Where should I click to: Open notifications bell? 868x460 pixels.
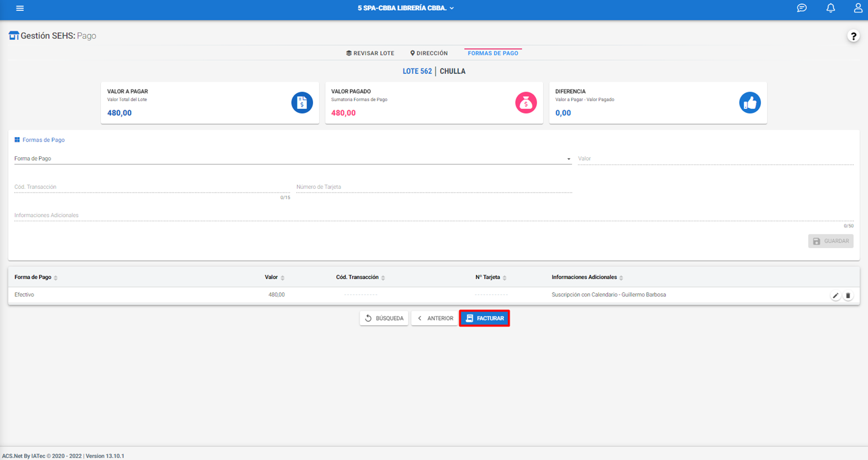(830, 8)
